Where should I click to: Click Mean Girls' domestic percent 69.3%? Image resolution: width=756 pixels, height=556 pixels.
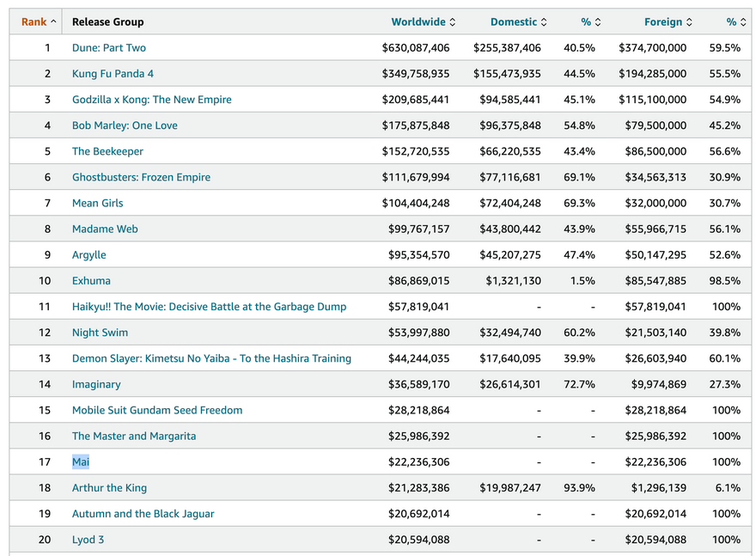click(580, 203)
